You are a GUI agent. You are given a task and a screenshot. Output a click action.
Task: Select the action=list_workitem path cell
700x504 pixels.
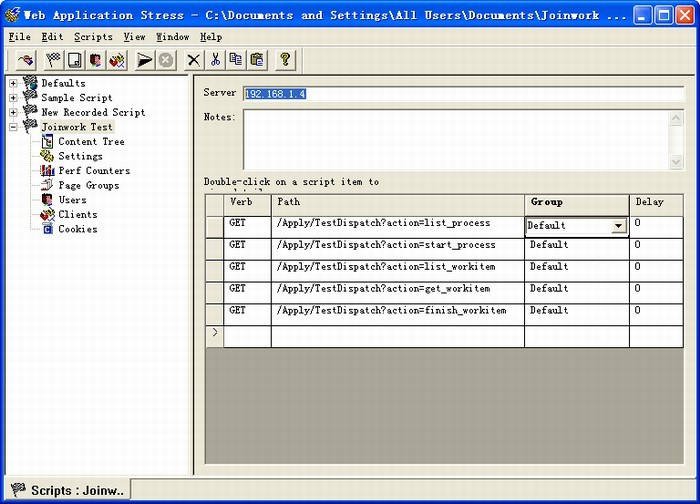(397, 271)
